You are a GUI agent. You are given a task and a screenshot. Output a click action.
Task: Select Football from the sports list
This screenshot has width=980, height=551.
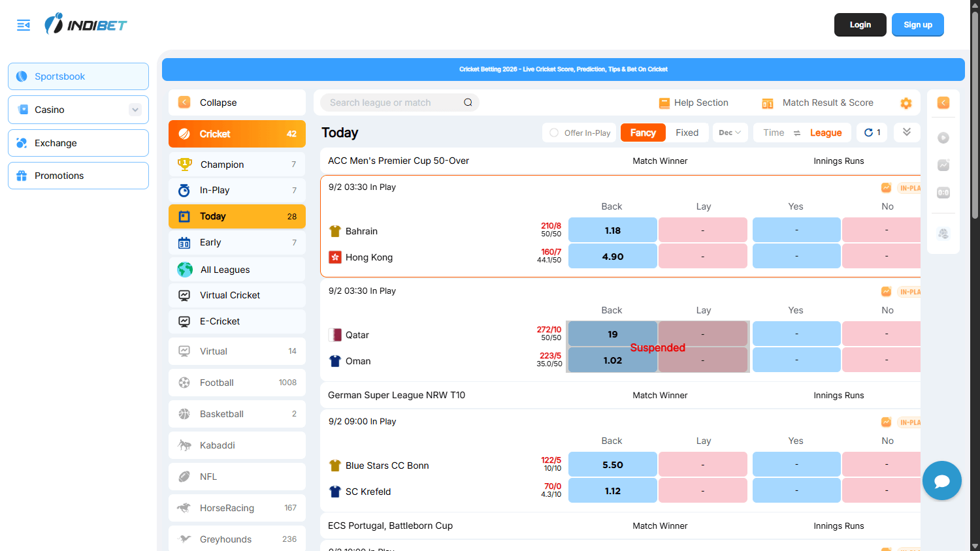[x=237, y=383]
